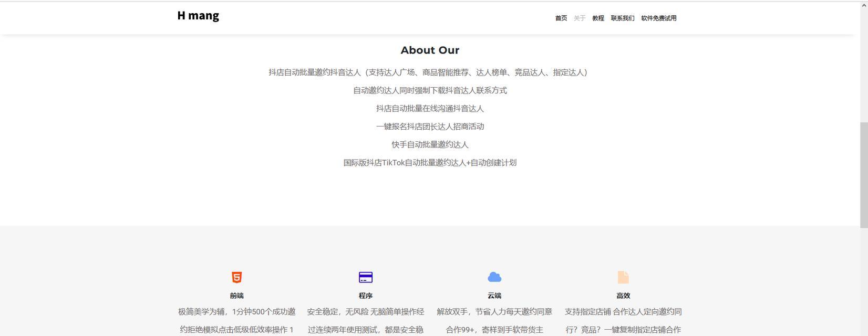Click the 前端 feature title
This screenshot has width=868, height=336.
click(x=237, y=296)
